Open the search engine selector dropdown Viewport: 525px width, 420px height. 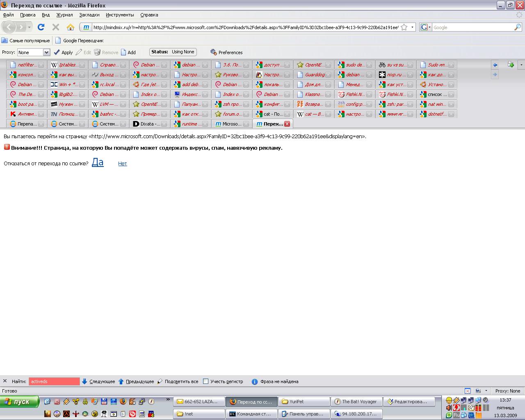425,27
